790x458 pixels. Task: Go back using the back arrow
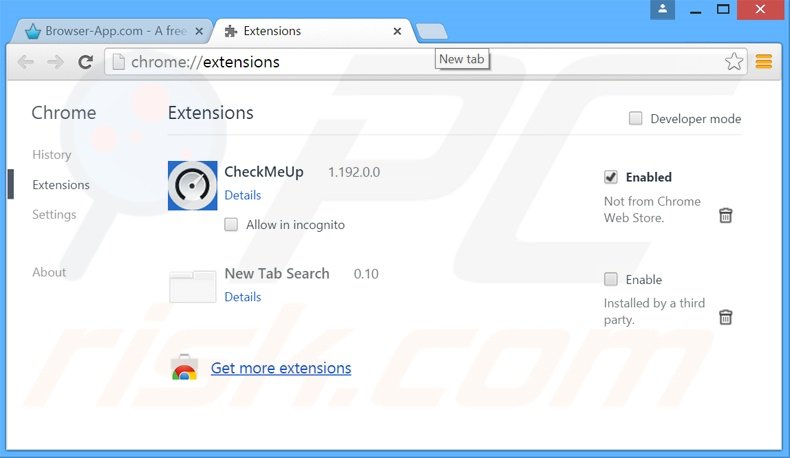pos(25,62)
